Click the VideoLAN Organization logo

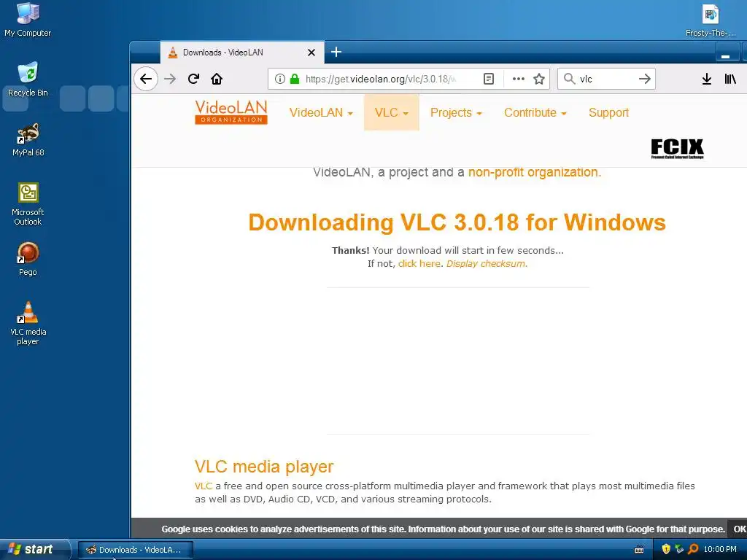pyautogui.click(x=231, y=112)
